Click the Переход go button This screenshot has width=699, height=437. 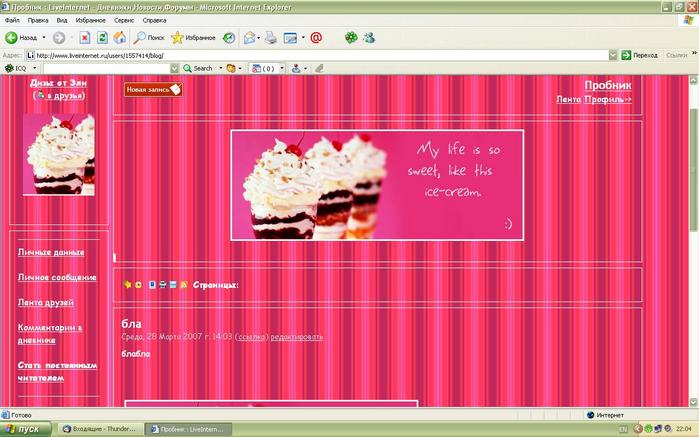tap(640, 55)
